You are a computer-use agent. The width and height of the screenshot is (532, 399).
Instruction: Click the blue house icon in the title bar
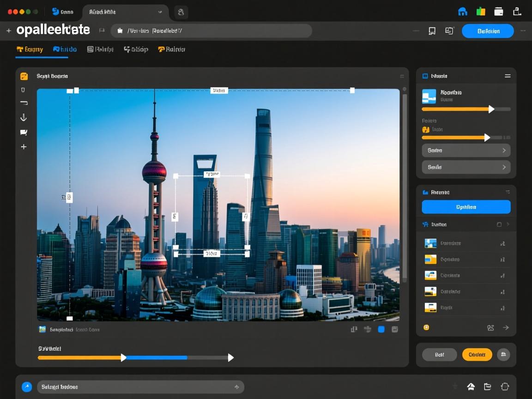point(462,12)
